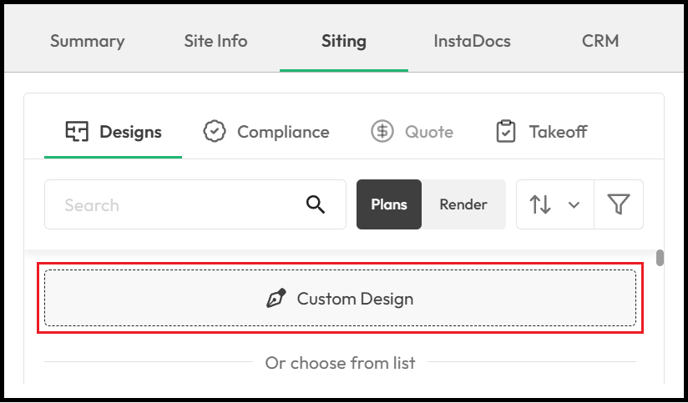Open the filter funnel icon
This screenshot has width=688, height=403.
619,204
